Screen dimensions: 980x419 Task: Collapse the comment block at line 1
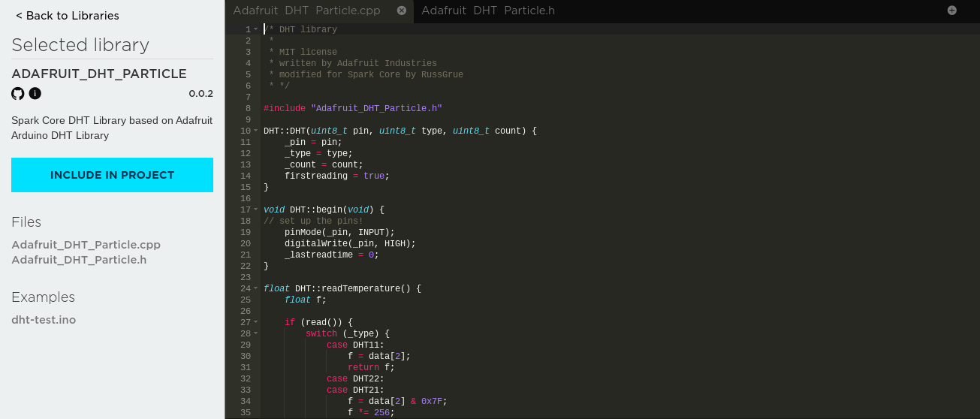tap(256, 29)
